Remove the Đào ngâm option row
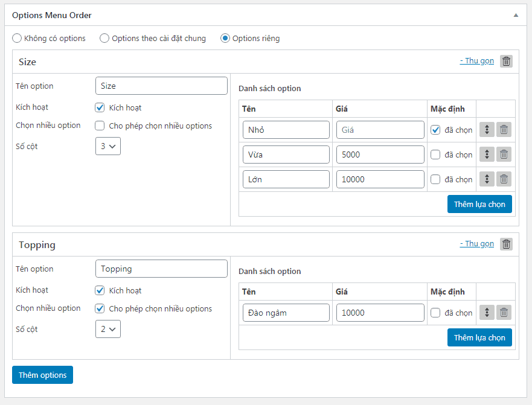The image size is (532, 405). click(x=504, y=313)
